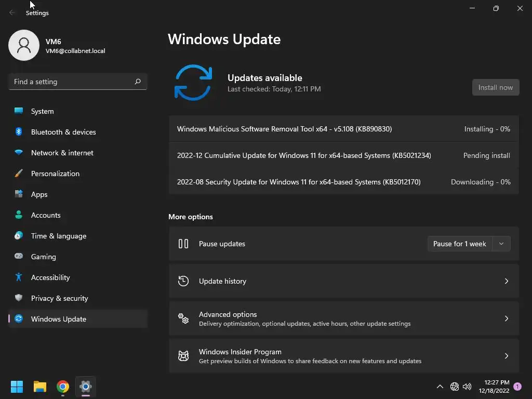Click the VM6@collabnet.local email text
This screenshot has height=399, width=532.
[75, 51]
